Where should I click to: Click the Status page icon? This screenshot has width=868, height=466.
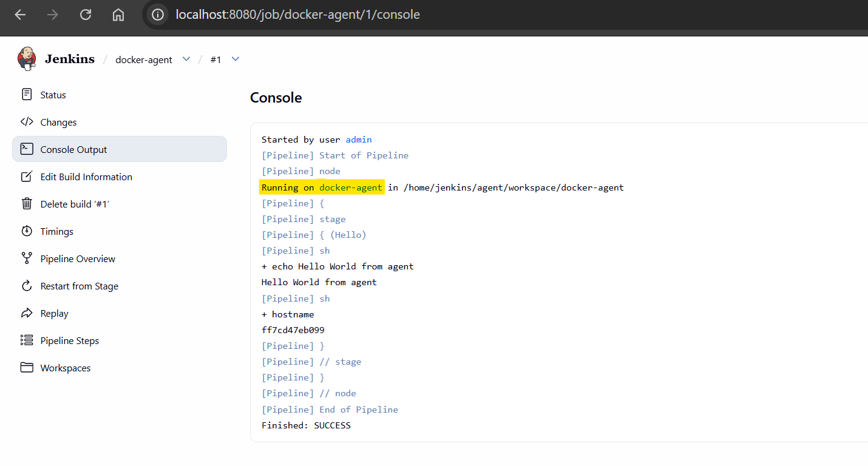pos(27,95)
